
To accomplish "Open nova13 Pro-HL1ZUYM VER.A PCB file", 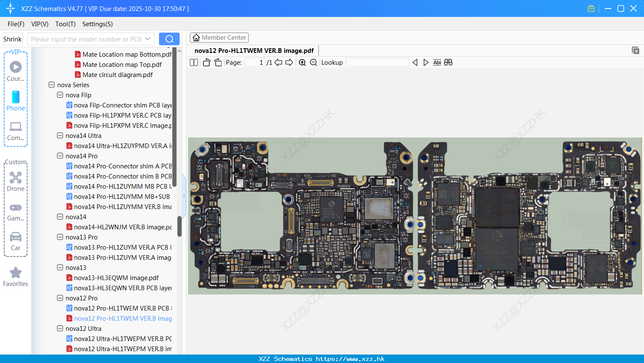I will 119,247.
